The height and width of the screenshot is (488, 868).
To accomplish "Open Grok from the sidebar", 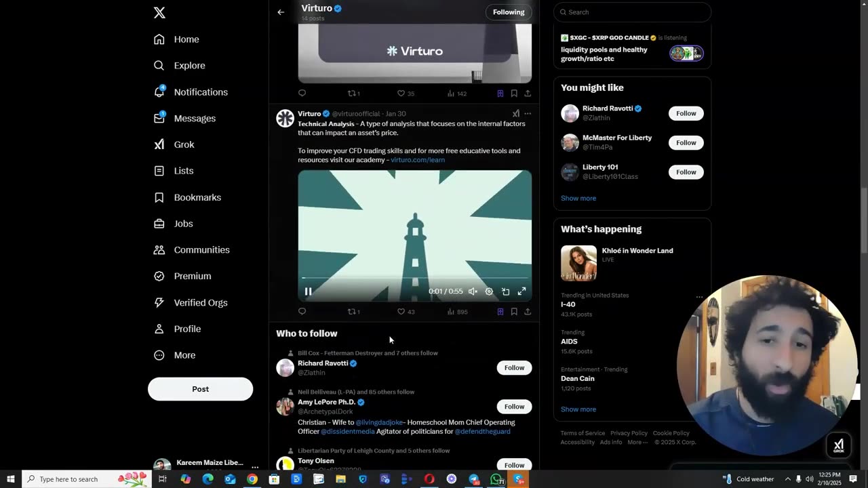I will pos(174,144).
